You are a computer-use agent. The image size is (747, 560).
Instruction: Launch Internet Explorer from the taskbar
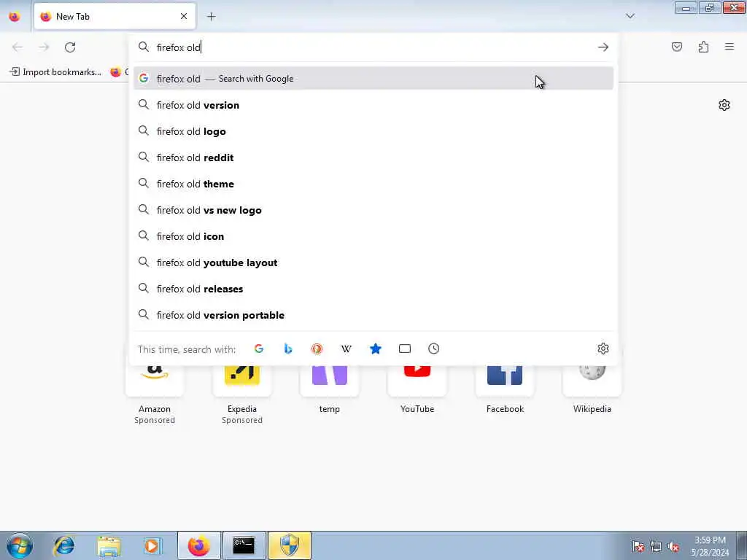tap(64, 545)
